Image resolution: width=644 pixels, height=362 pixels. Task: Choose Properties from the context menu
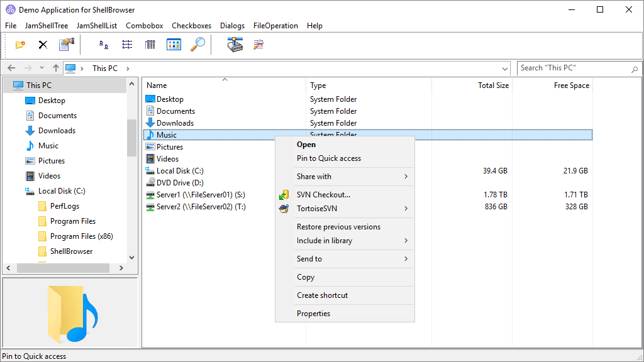coord(313,314)
